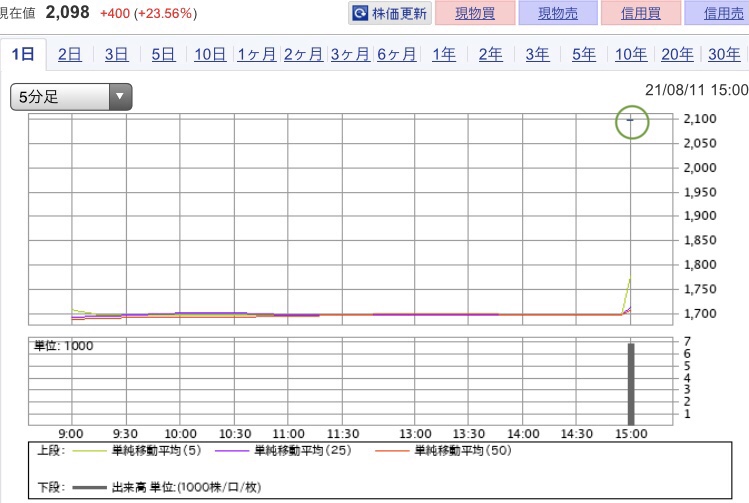Select the 1日 chart tab

[x=23, y=54]
